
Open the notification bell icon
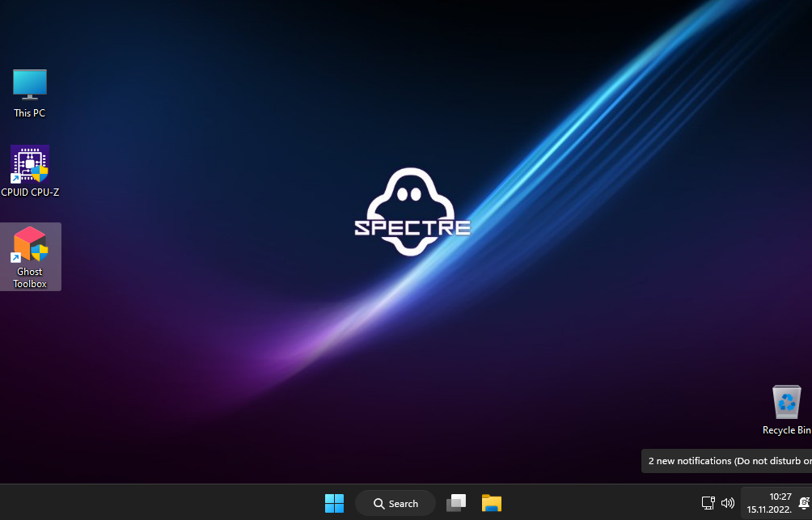[x=804, y=502]
